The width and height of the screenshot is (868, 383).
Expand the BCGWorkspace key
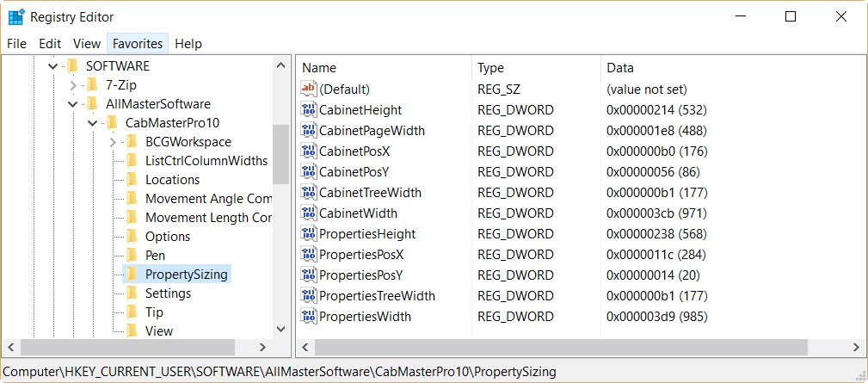coord(113,142)
